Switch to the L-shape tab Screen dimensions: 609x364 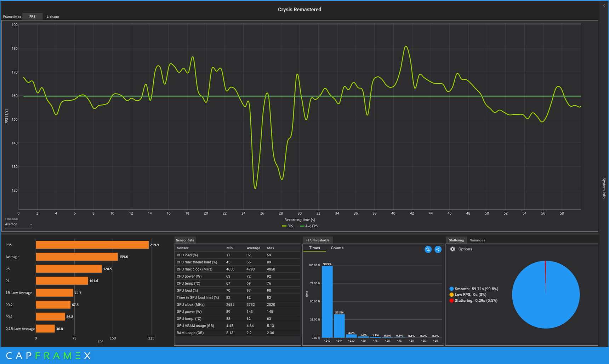click(x=53, y=17)
